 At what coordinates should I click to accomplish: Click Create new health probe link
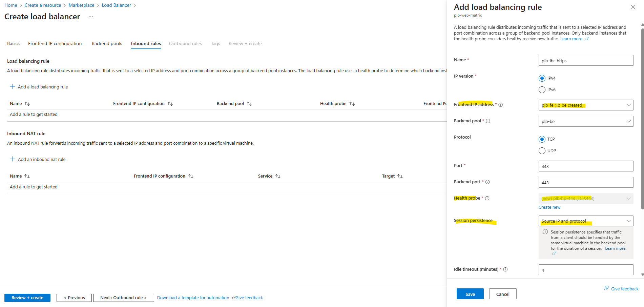pyautogui.click(x=549, y=207)
